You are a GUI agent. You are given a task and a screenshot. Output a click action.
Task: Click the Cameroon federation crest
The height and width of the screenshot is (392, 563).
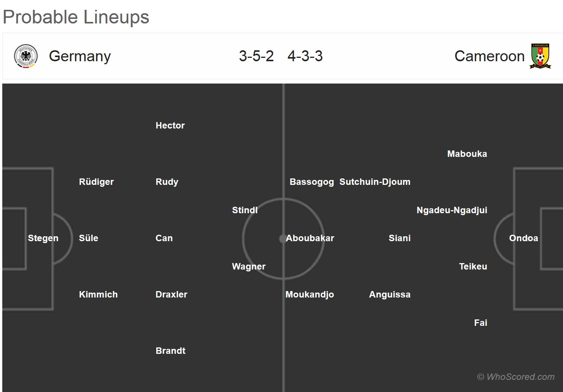coord(540,56)
